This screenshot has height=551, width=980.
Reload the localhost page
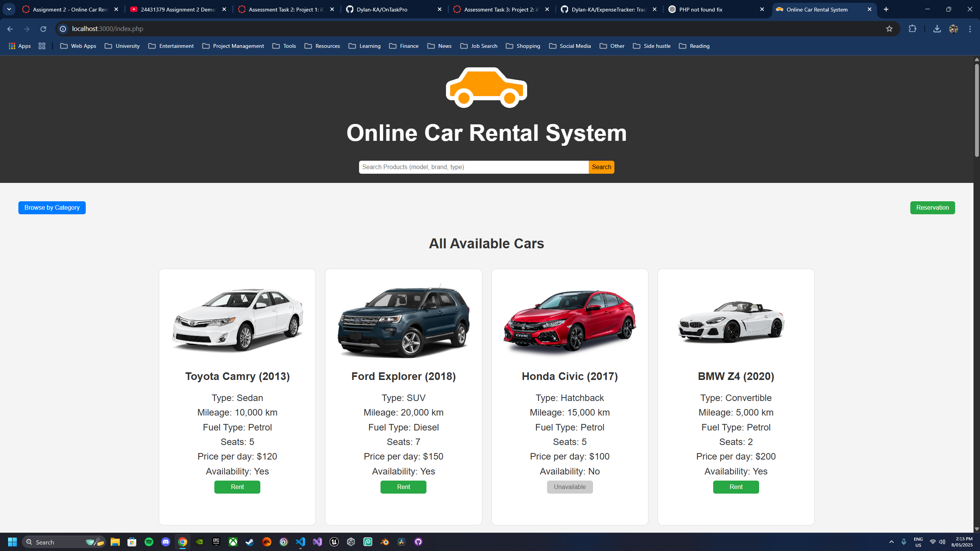click(x=43, y=29)
